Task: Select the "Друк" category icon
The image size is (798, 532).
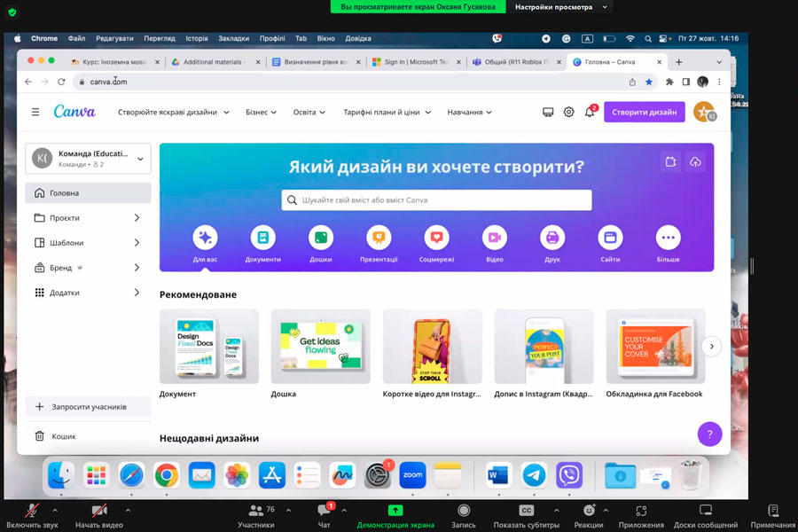Action: pyautogui.click(x=552, y=238)
